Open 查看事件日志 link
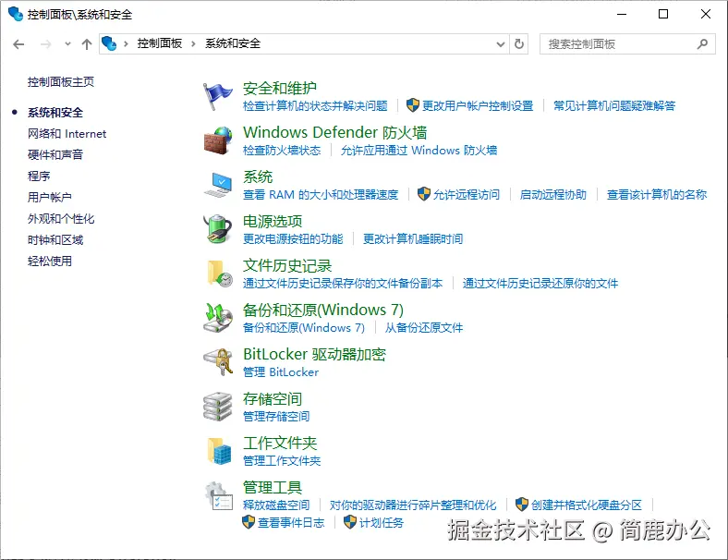The height and width of the screenshot is (560, 728). pyautogui.click(x=291, y=522)
